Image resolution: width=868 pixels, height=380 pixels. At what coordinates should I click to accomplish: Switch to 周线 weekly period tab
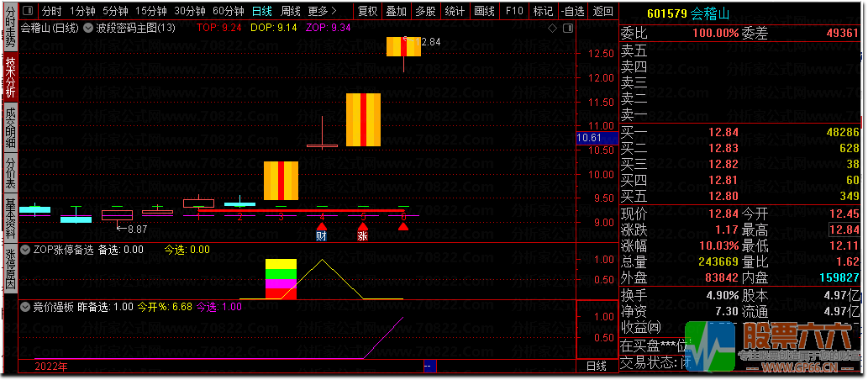290,12
